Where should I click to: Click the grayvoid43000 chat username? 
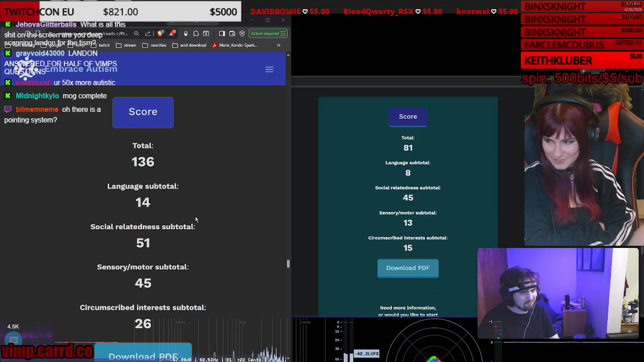click(x=40, y=53)
